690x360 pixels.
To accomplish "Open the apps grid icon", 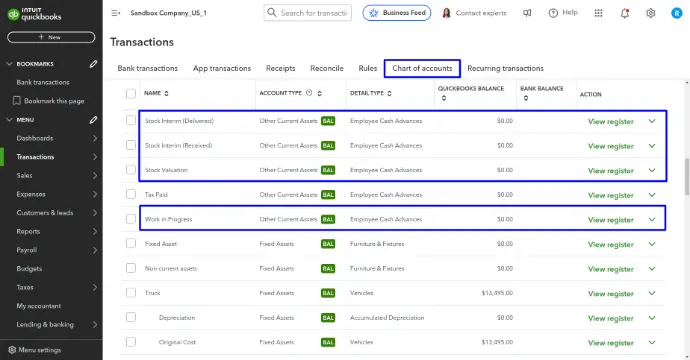I will click(x=598, y=13).
